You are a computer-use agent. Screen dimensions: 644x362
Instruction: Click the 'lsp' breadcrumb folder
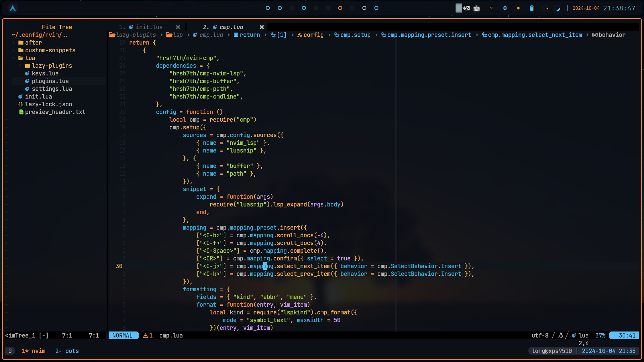coord(174,35)
